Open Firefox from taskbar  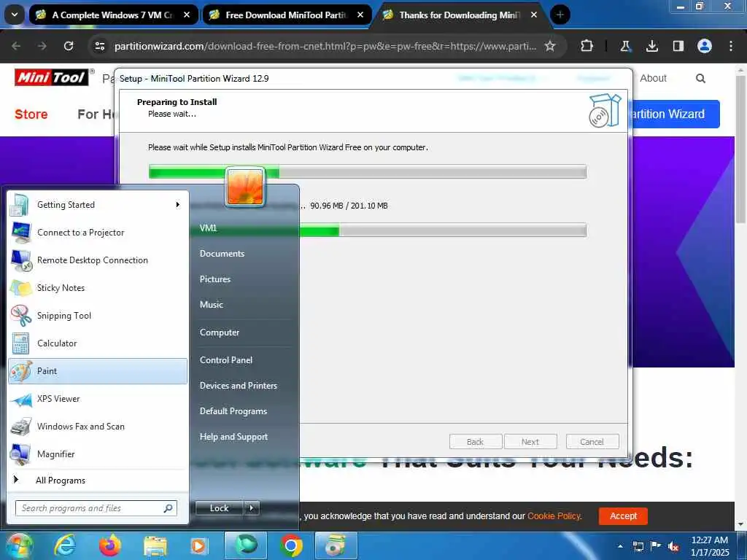(x=110, y=545)
